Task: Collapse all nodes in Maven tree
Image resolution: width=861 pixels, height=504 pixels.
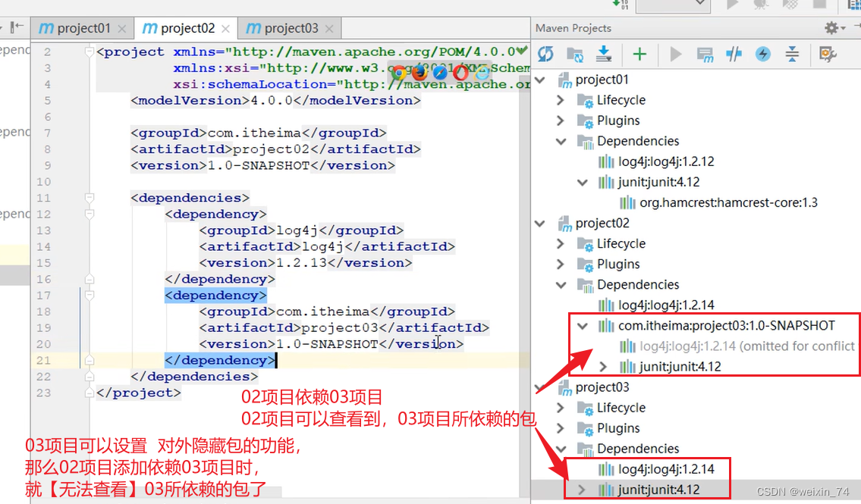Action: (x=792, y=54)
